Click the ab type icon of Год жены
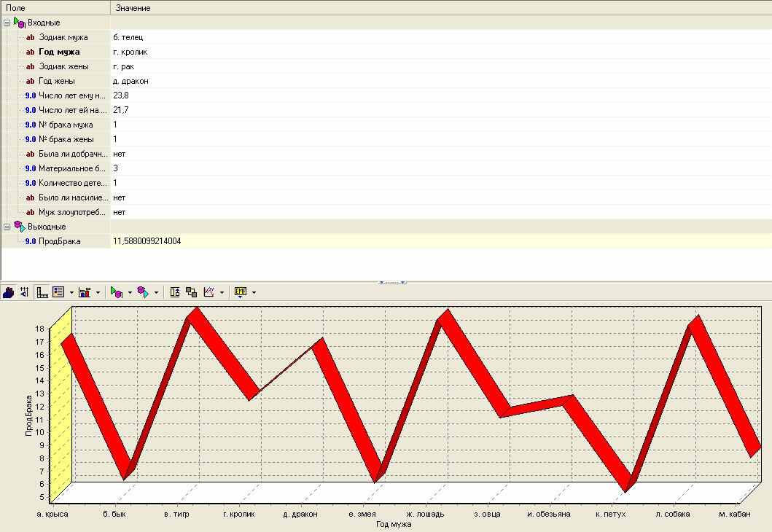Viewport: 772px width, 532px height. 30,81
